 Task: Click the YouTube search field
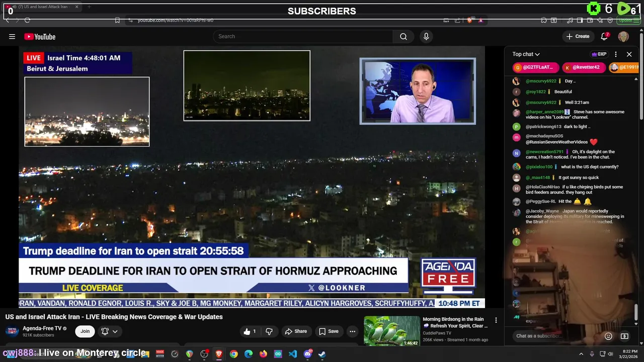[303, 36]
